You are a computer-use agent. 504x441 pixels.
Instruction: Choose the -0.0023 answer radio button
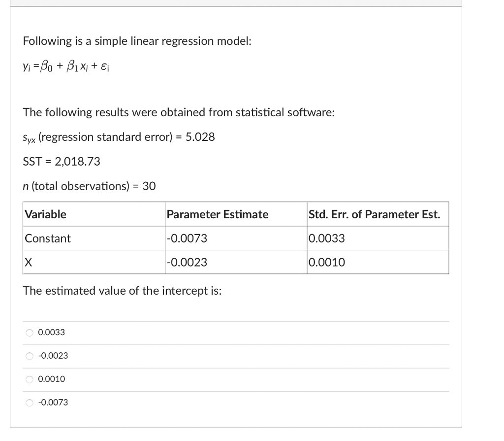29,356
